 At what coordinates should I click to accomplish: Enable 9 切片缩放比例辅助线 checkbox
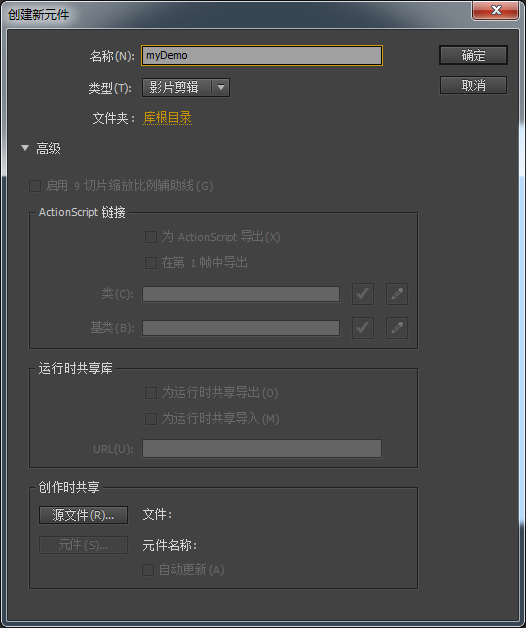(x=35, y=186)
